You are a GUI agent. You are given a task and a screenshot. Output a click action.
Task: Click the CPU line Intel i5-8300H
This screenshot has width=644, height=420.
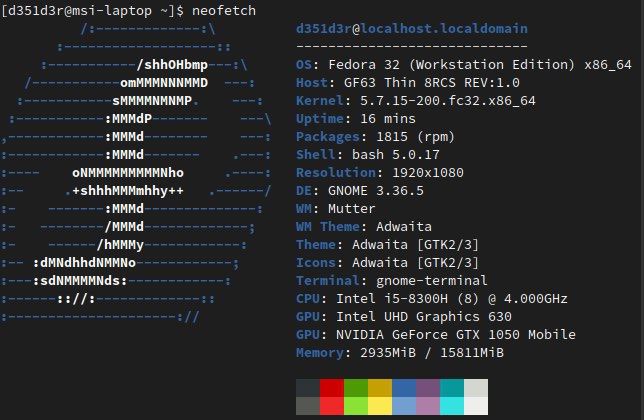click(432, 298)
